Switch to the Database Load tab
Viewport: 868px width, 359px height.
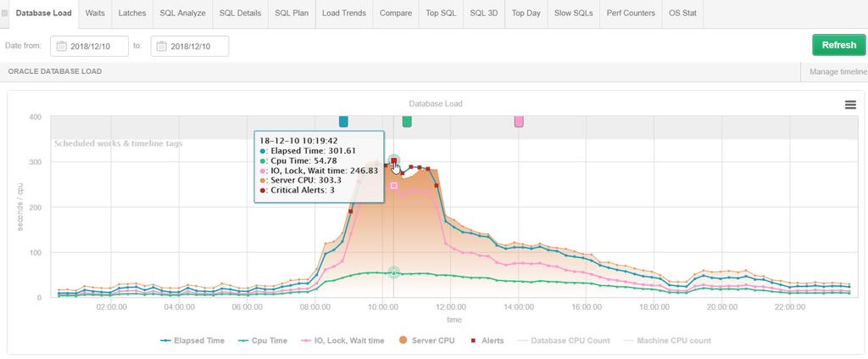point(44,13)
